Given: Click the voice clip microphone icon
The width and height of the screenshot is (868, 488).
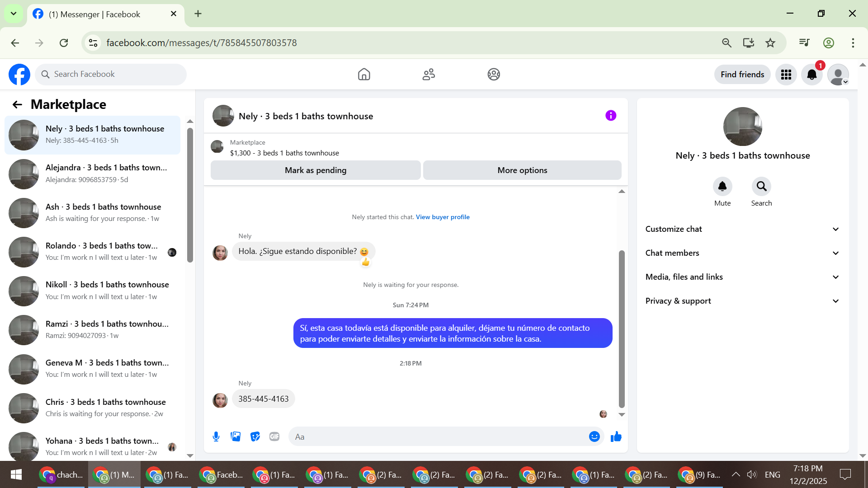Looking at the screenshot, I should click(x=216, y=436).
